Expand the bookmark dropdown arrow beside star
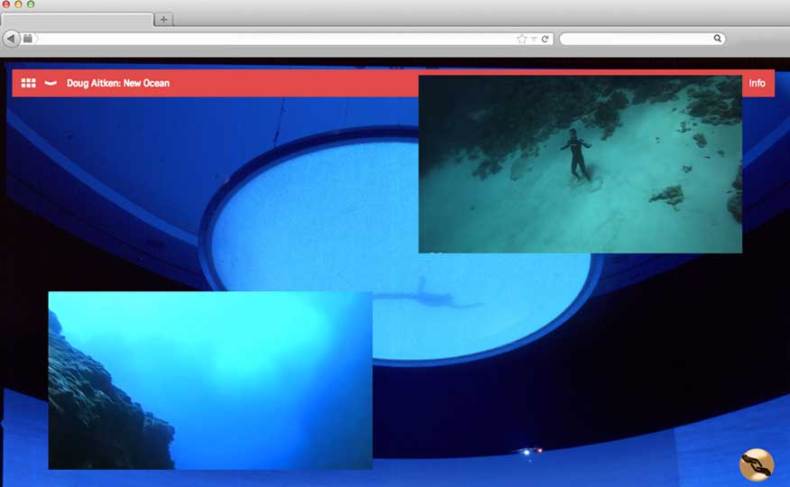This screenshot has width=790, height=487. click(534, 39)
